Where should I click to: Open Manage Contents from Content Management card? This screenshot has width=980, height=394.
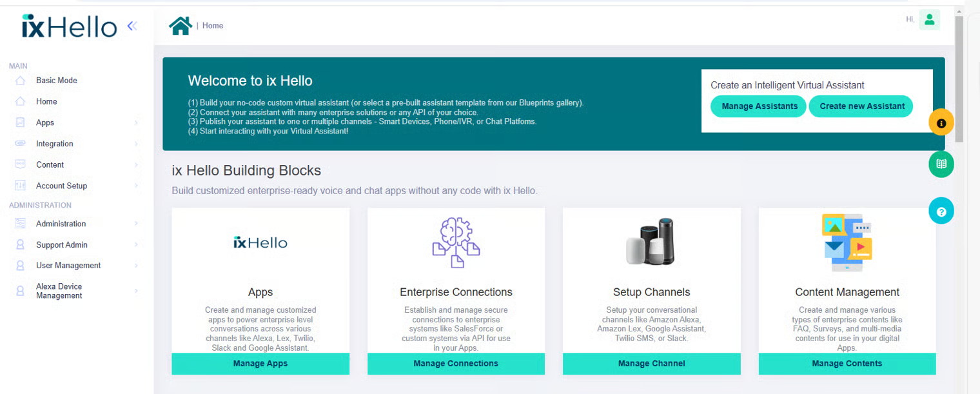coord(847,364)
